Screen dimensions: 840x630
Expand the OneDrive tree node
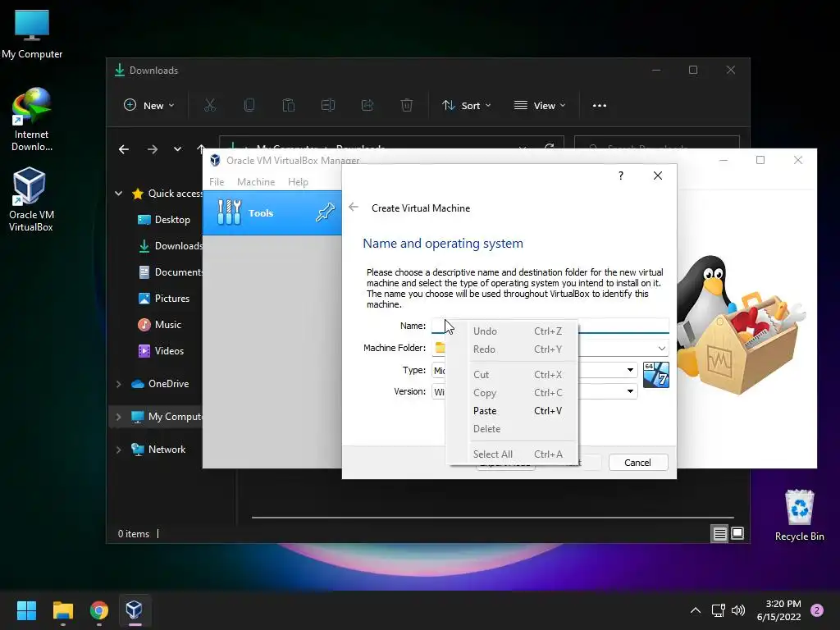click(118, 384)
